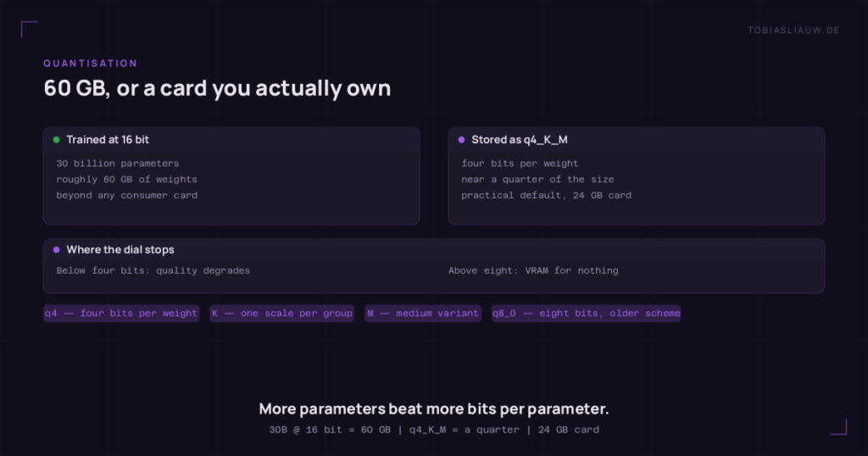Select the 'K — one scale per group' tag
Screen dimensions: 868x456
[281, 314]
